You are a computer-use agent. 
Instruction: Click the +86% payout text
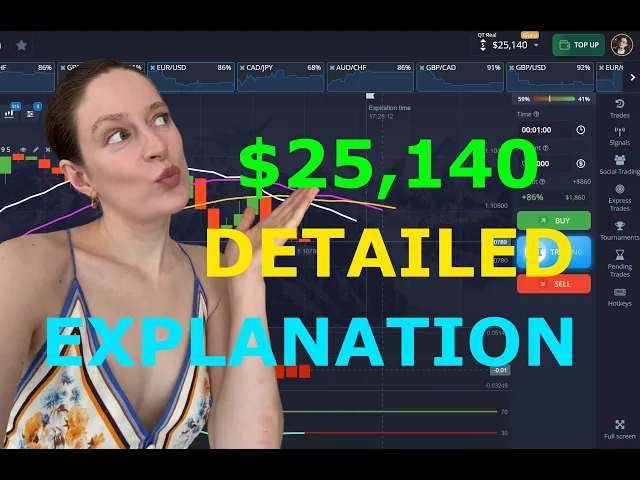coord(532,198)
